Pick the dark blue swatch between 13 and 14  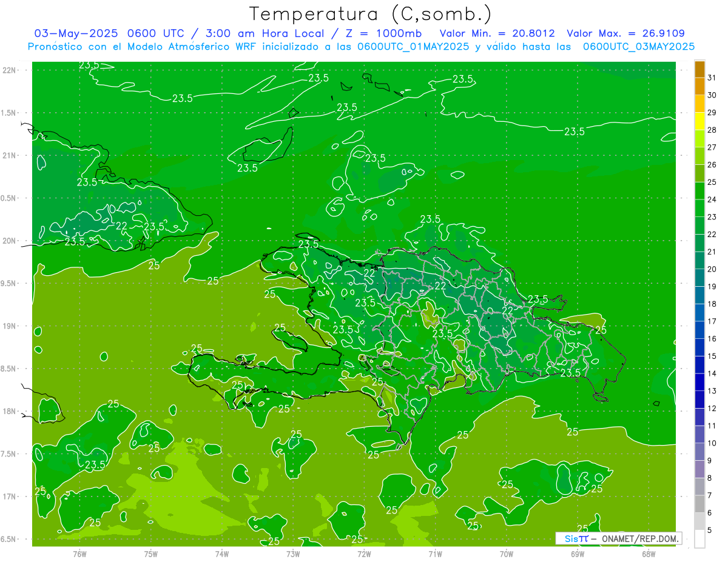pyautogui.click(x=699, y=383)
